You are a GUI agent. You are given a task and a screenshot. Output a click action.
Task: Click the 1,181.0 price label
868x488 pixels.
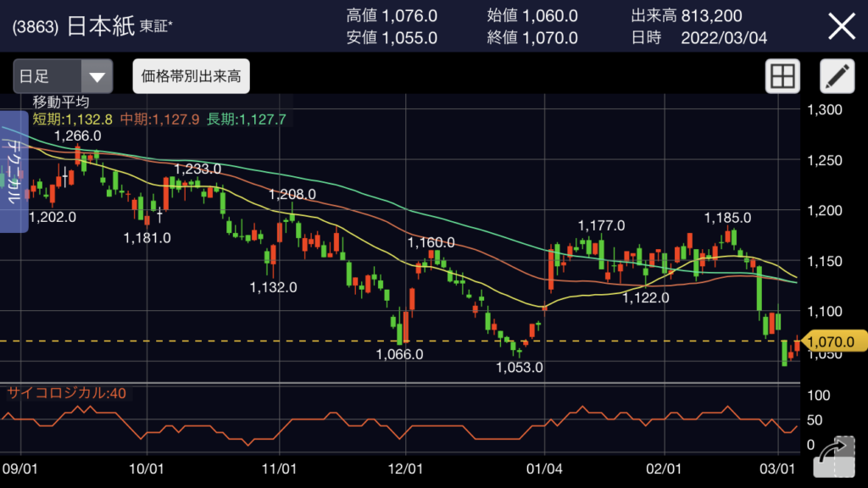147,238
